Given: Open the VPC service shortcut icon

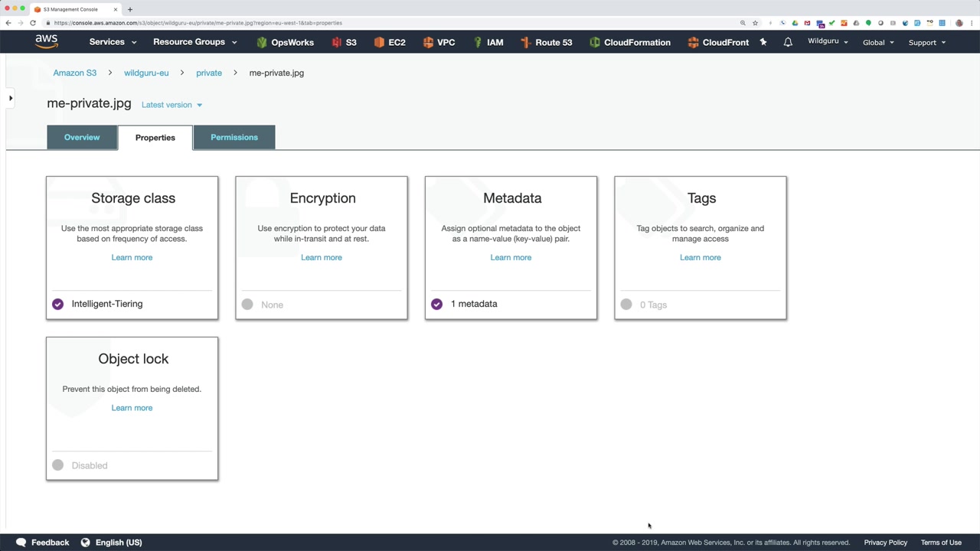Looking at the screenshot, I should pyautogui.click(x=428, y=42).
